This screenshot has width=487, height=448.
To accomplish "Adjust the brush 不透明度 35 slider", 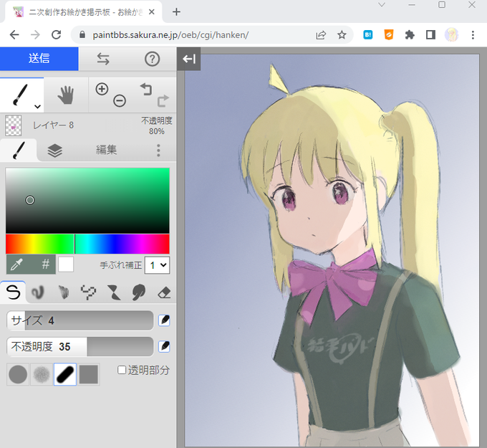I will pyautogui.click(x=79, y=347).
